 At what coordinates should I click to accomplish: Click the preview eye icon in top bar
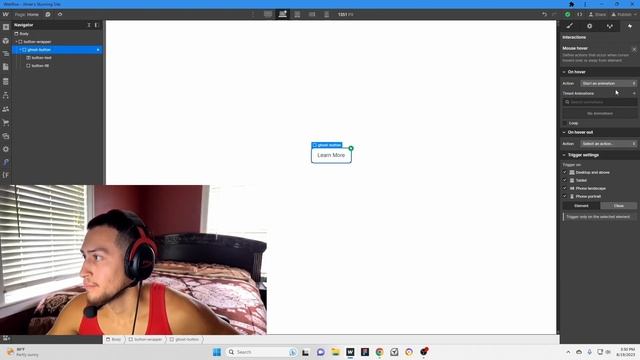[x=60, y=14]
